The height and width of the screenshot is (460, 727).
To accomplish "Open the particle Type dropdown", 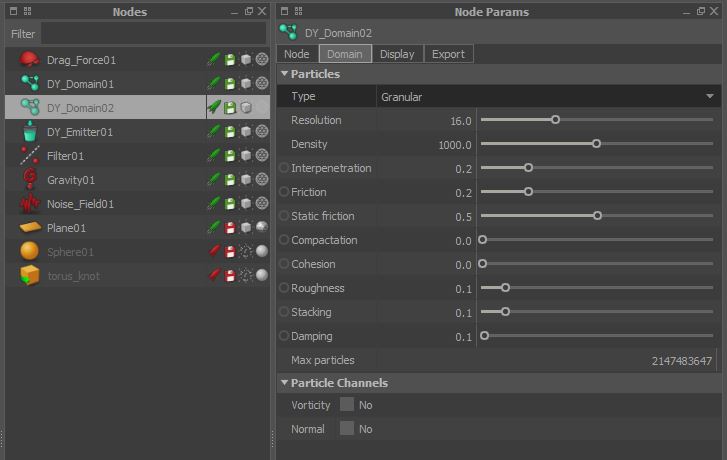I will (x=548, y=96).
